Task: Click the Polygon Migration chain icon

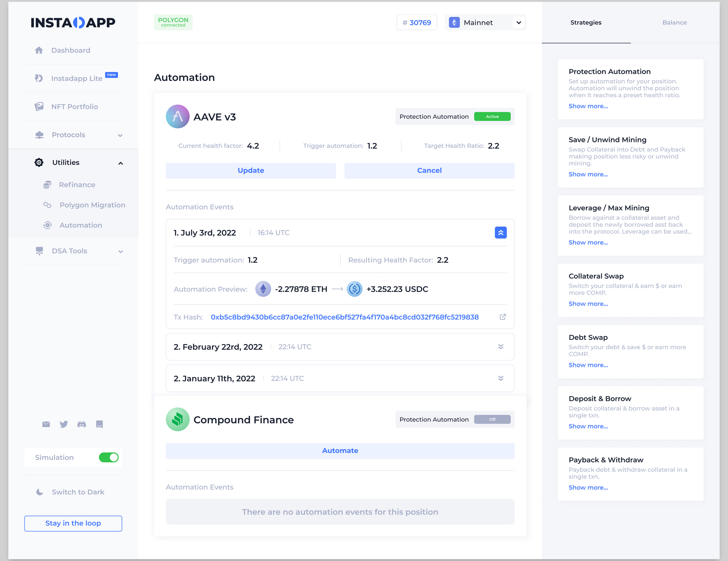Action: coord(47,205)
